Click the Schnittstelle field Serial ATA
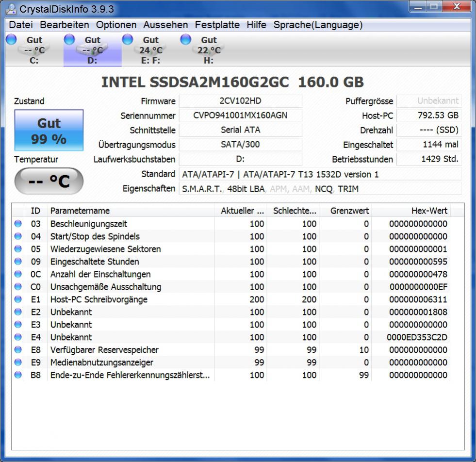The height and width of the screenshot is (462, 476). point(241,130)
